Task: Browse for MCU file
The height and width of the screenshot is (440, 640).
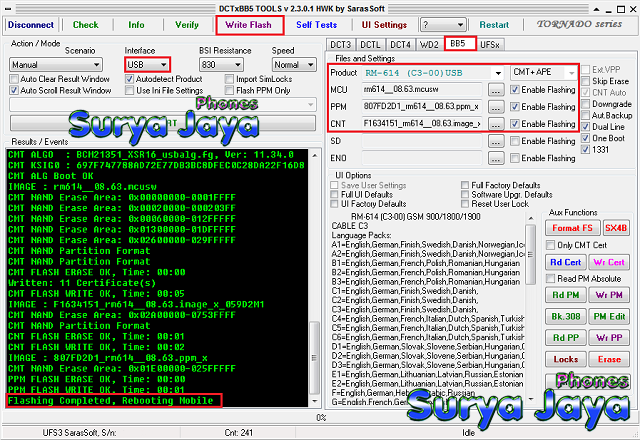Action: (496, 90)
